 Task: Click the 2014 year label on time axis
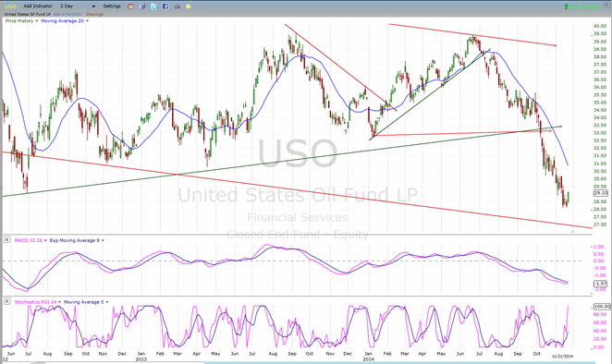click(x=368, y=359)
